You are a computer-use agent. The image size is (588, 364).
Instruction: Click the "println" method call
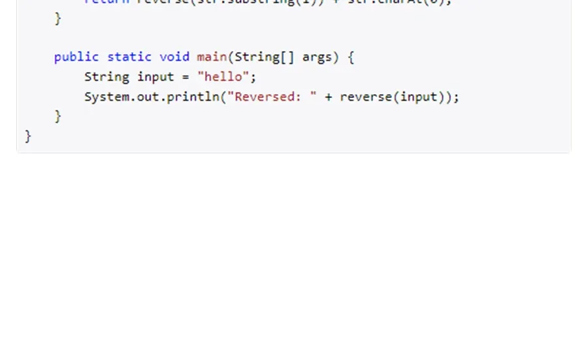[193, 97]
